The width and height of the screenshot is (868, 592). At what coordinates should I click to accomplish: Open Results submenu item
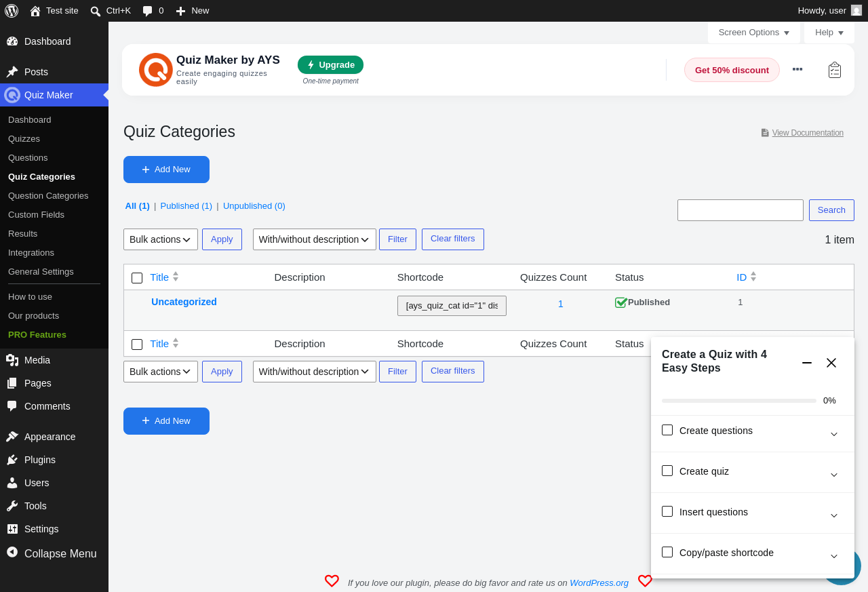[x=22, y=234]
